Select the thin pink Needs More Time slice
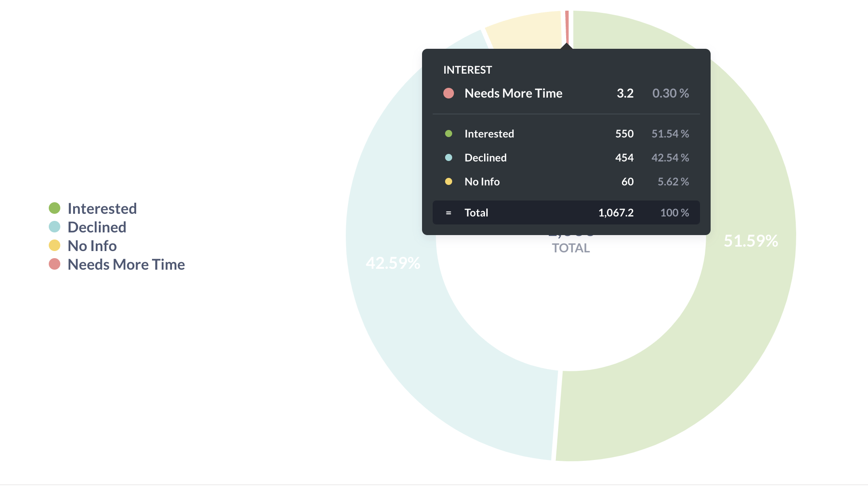The image size is (868, 487). (x=567, y=27)
